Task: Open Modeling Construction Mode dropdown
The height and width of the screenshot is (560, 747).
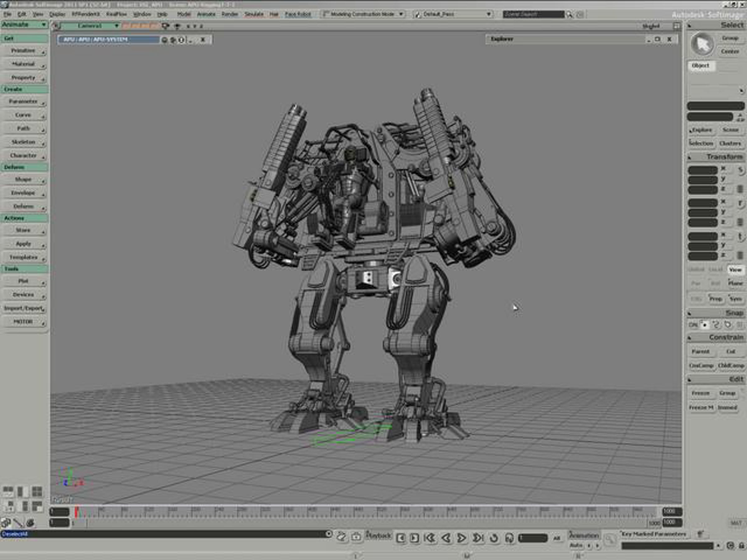Action: (363, 14)
